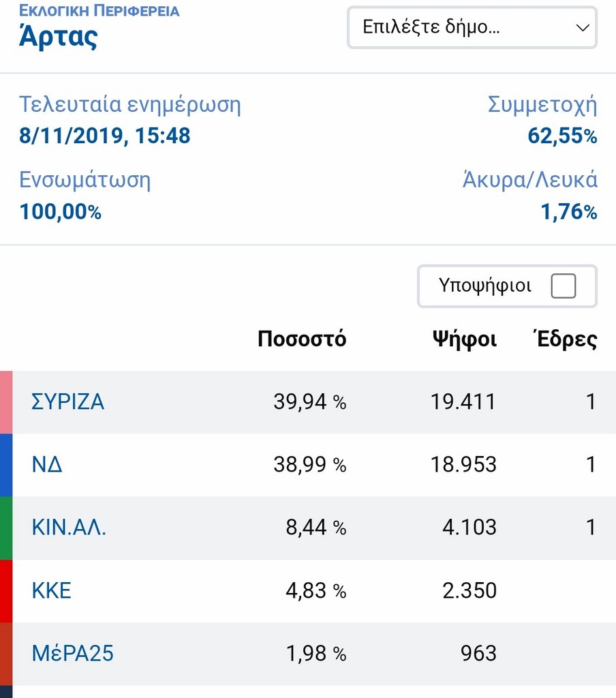Click the dropdown chevron arrow

[x=582, y=28]
